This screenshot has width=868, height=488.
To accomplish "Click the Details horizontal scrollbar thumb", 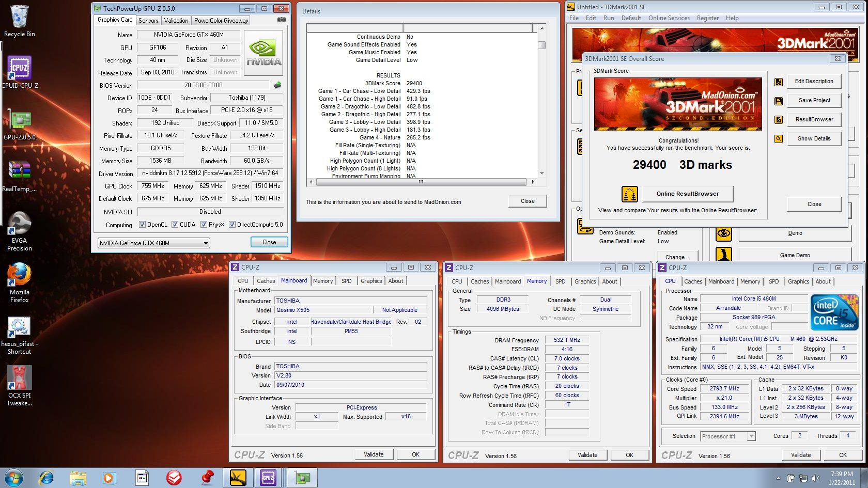I will tap(422, 182).
